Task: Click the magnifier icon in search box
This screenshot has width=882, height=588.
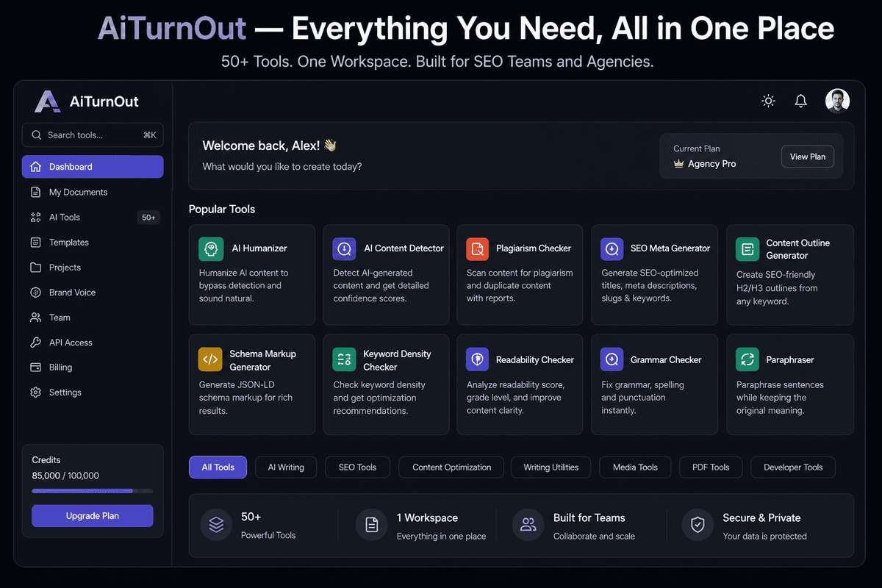Action: point(36,135)
